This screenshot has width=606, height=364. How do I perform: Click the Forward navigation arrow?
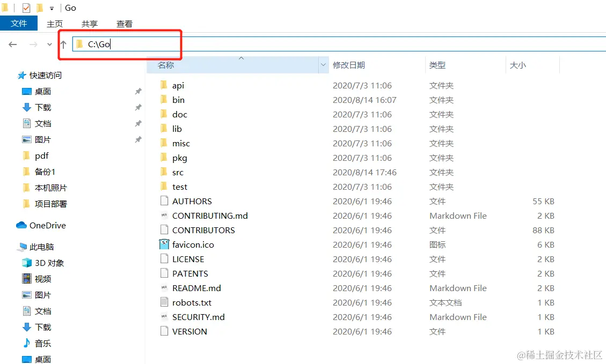(x=34, y=44)
